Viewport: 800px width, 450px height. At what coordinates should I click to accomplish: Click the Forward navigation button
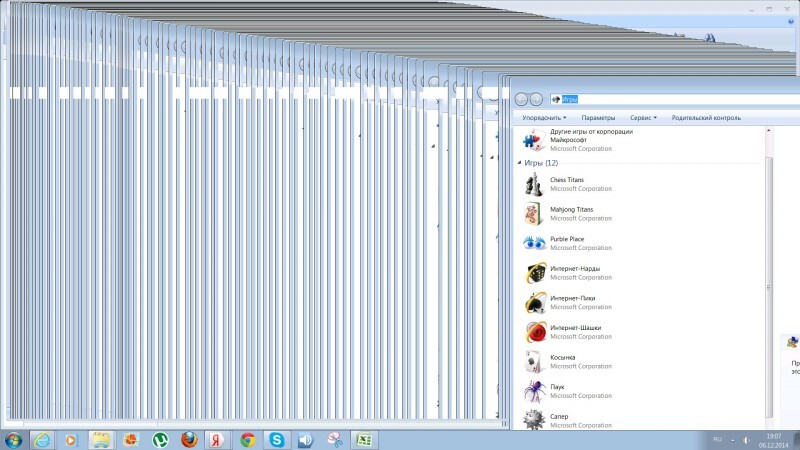click(536, 99)
